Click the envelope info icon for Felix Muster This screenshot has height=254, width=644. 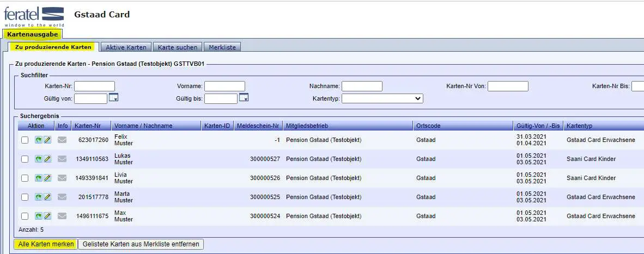[x=62, y=140]
